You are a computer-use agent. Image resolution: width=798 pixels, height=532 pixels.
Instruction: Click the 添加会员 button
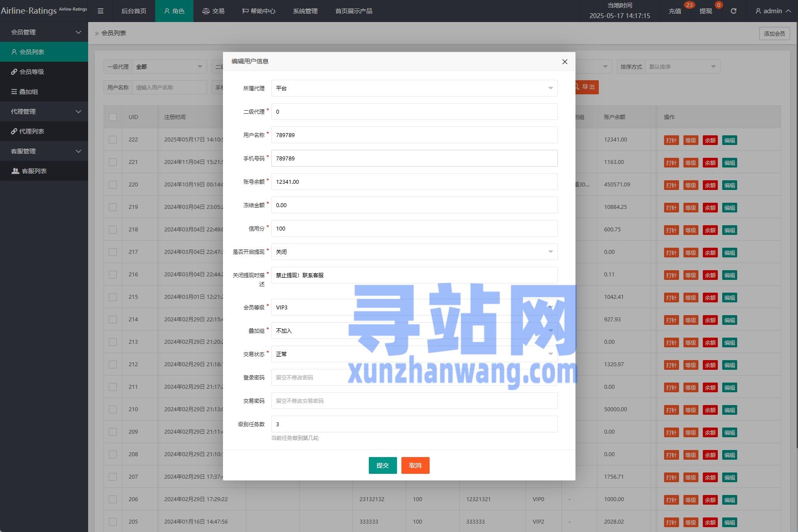click(774, 33)
